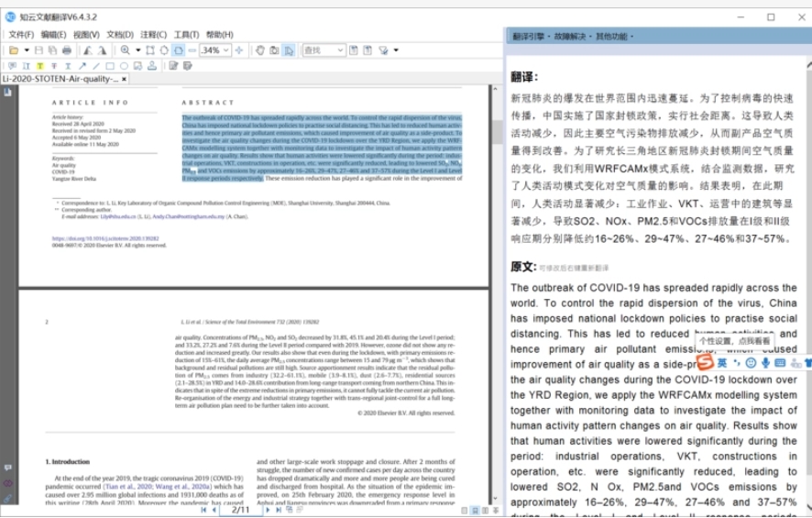The height and width of the screenshot is (518, 812).
Task: Open the zoom tool dropdown arrow
Action: tap(137, 50)
